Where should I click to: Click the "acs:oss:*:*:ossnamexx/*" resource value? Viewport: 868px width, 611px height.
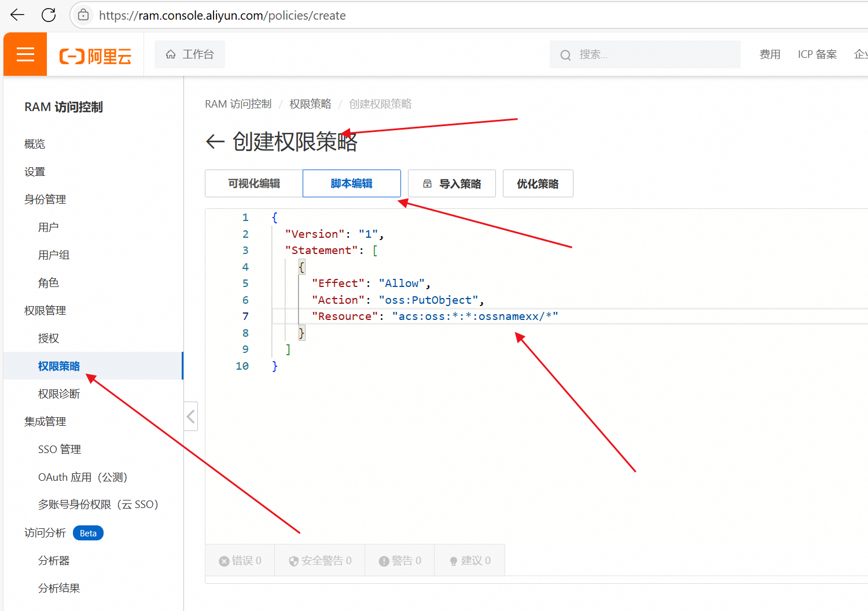point(475,316)
